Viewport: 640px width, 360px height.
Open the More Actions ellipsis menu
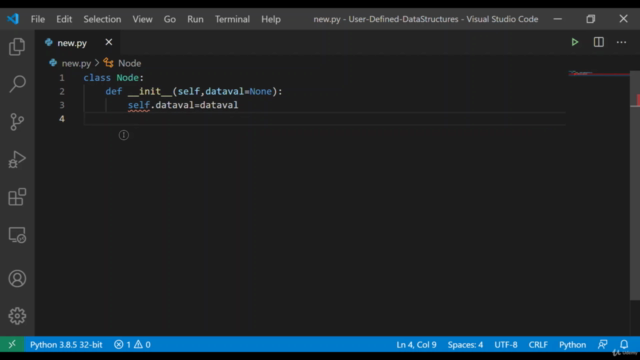click(621, 42)
